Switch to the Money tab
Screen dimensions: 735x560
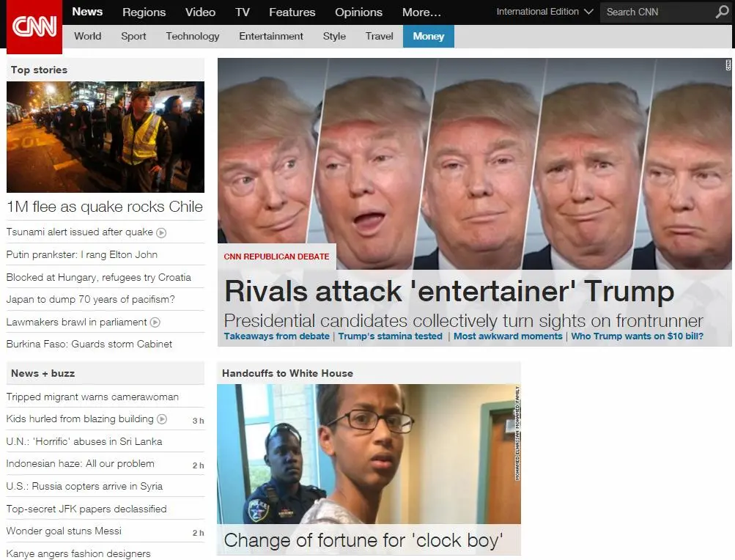pos(428,36)
